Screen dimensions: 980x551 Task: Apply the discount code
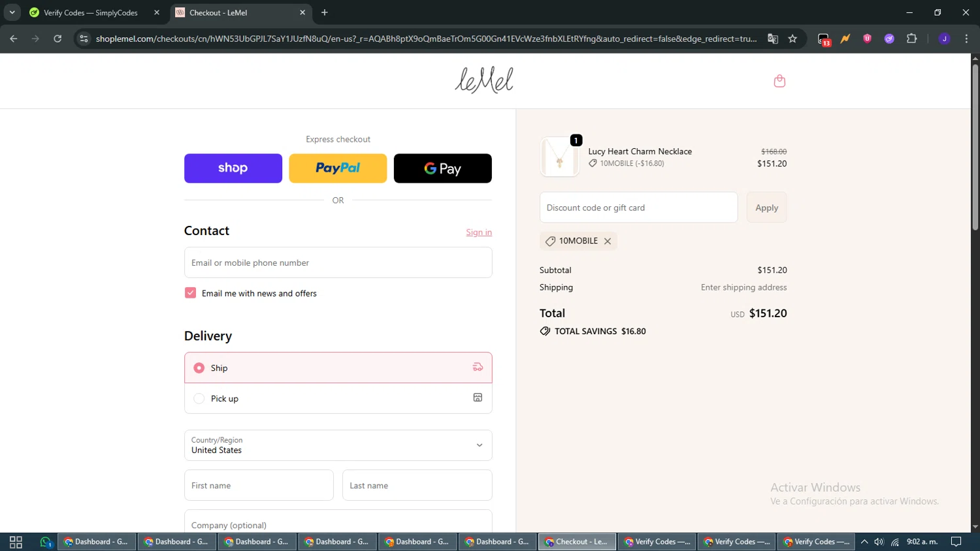[766, 208]
